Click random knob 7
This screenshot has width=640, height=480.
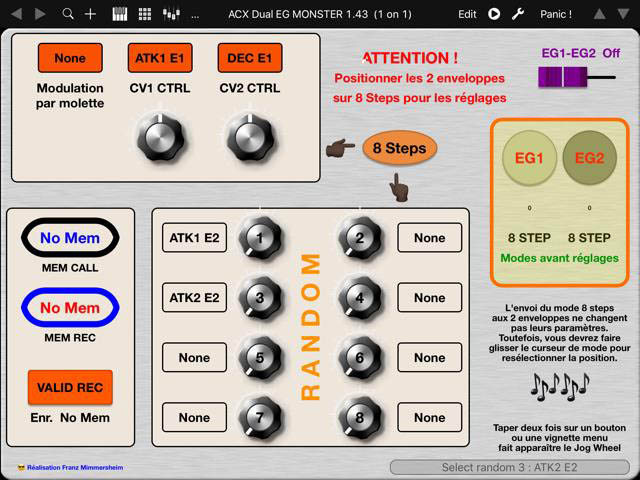(260, 417)
